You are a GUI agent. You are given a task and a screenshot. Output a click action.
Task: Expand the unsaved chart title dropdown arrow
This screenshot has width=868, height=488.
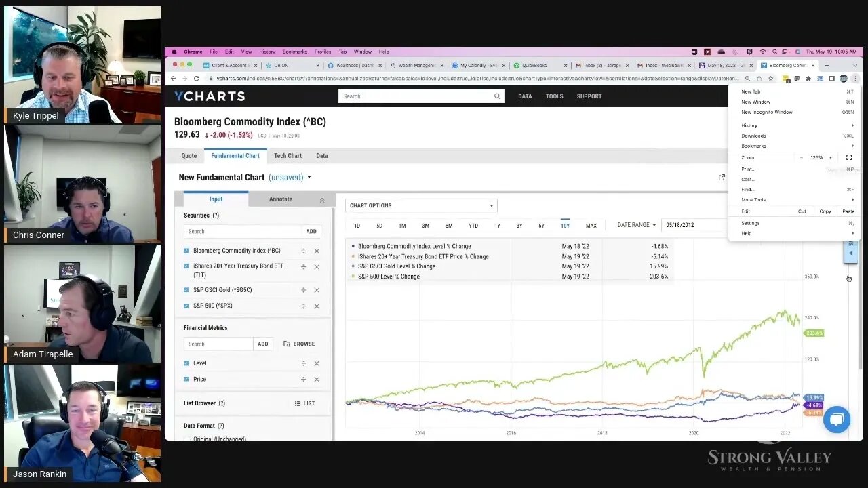point(309,178)
